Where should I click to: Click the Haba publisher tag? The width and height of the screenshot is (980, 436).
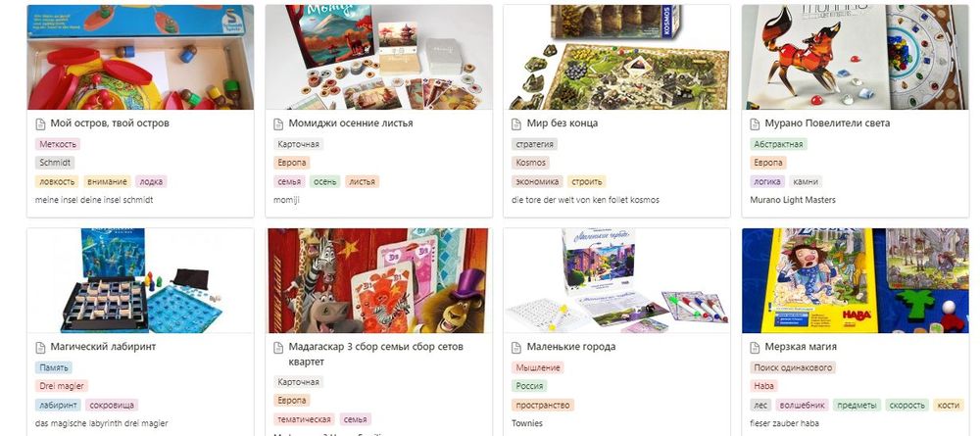(x=764, y=385)
